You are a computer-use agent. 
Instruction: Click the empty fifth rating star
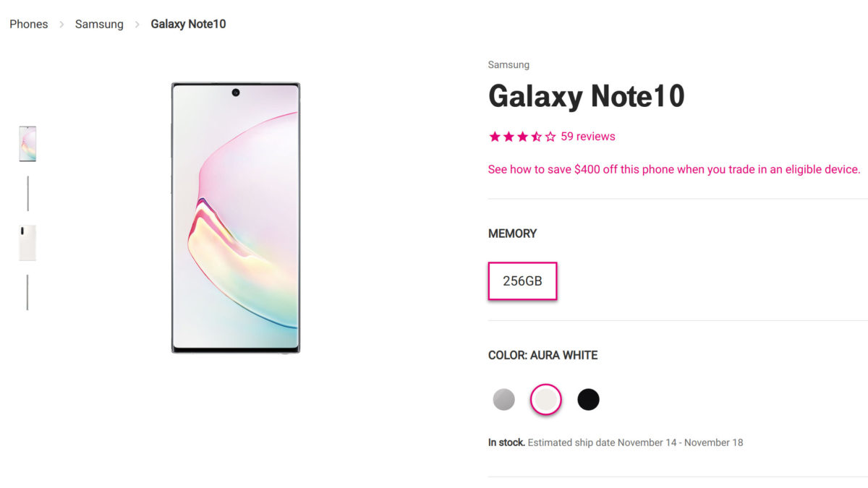[550, 137]
